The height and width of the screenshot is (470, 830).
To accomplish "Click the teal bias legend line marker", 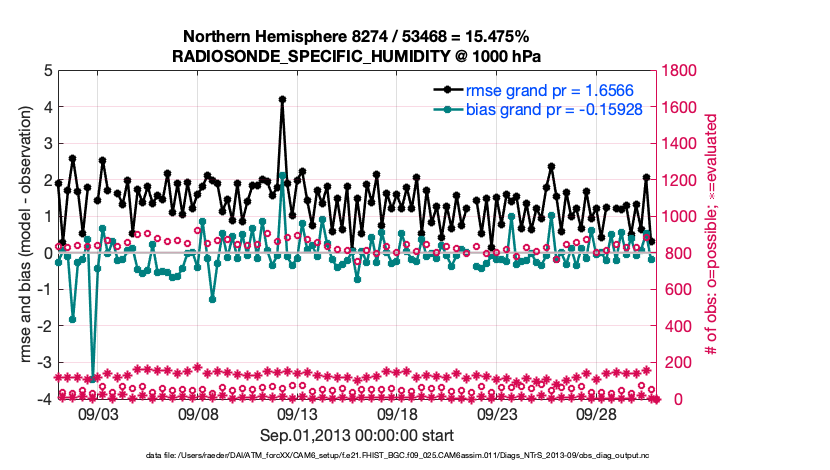I will pyautogui.click(x=447, y=107).
